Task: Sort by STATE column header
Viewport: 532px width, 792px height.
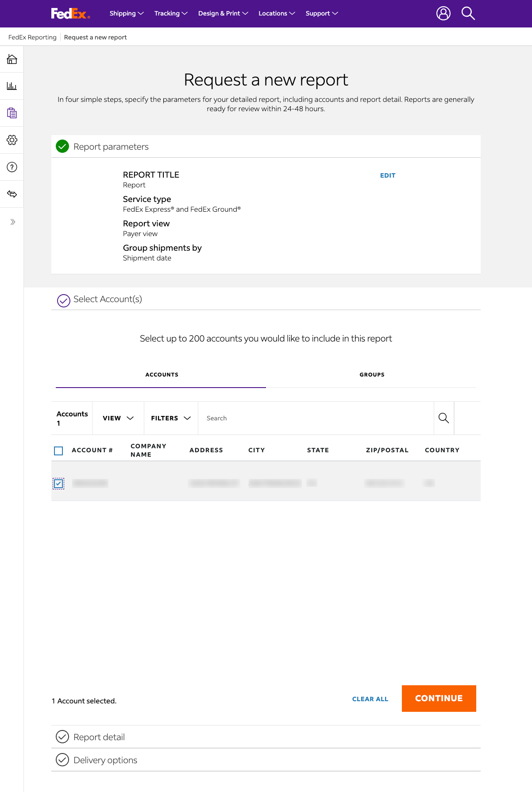Action: [x=318, y=450]
